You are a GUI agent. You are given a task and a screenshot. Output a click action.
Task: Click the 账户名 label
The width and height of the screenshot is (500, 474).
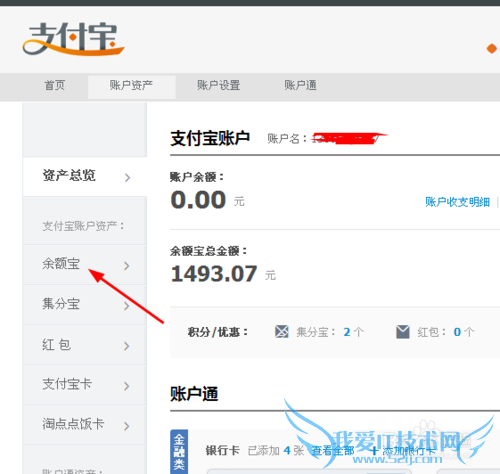287,139
